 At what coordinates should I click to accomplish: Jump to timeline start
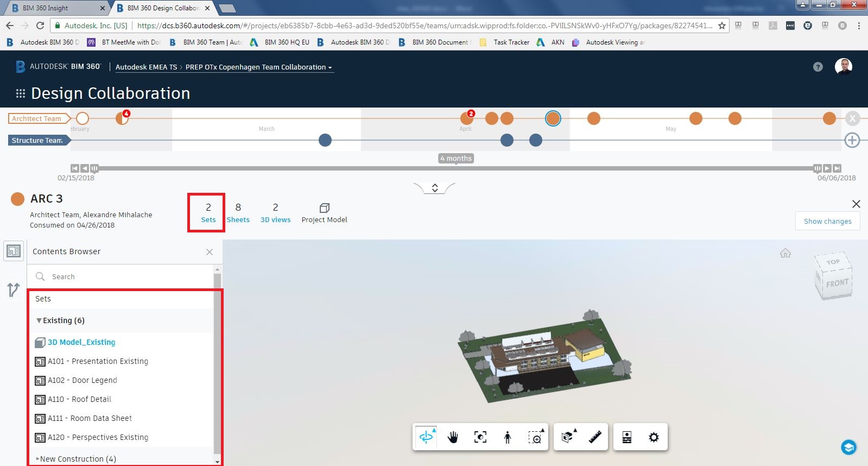(75, 168)
